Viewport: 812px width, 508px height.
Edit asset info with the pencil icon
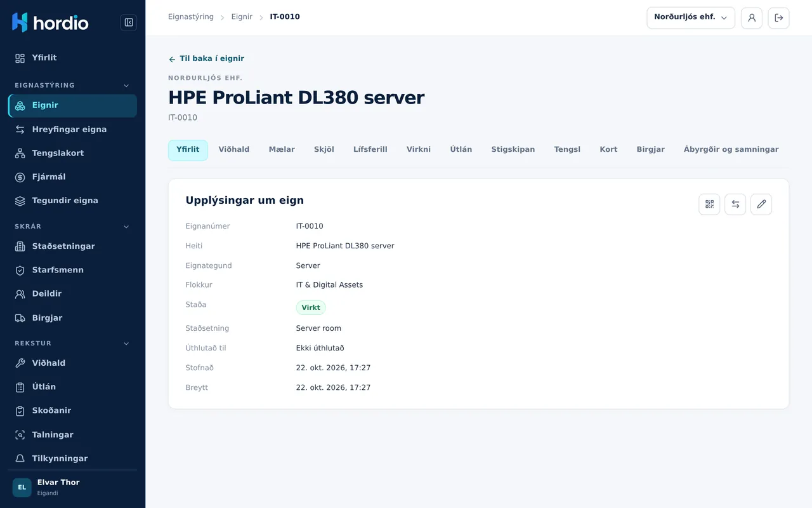pyautogui.click(x=761, y=204)
